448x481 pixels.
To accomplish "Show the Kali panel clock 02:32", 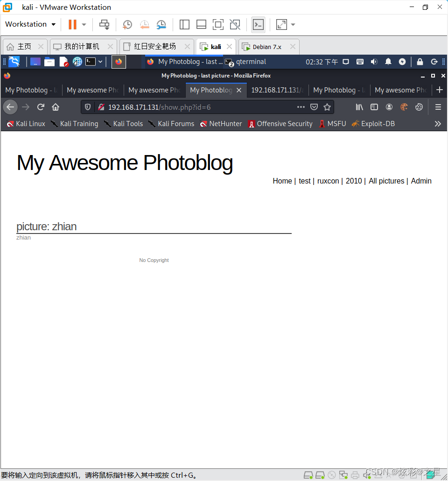I will (x=322, y=62).
